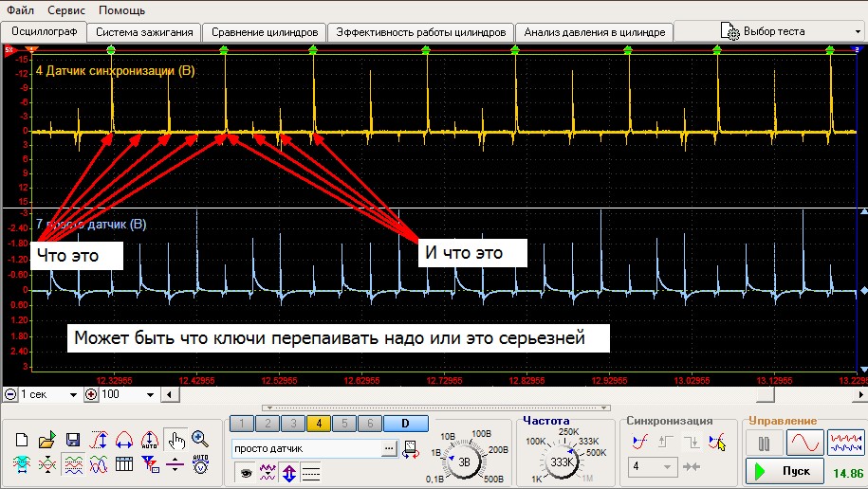This screenshot has width=868, height=489.
Task: Click the vertical scale fit icon
Action: [99, 440]
